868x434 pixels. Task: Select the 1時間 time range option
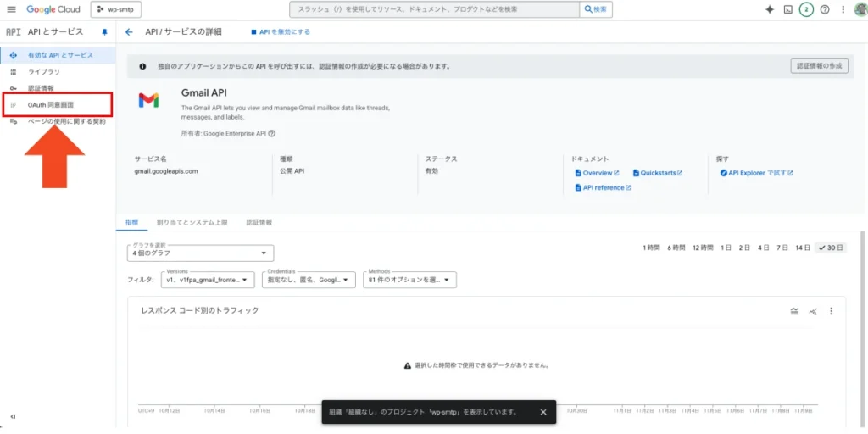[x=652, y=248]
